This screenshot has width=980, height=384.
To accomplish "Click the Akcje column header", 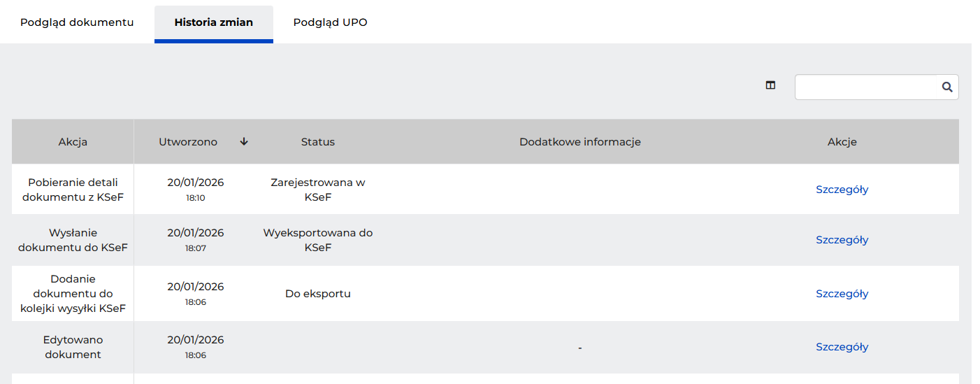I will [842, 142].
